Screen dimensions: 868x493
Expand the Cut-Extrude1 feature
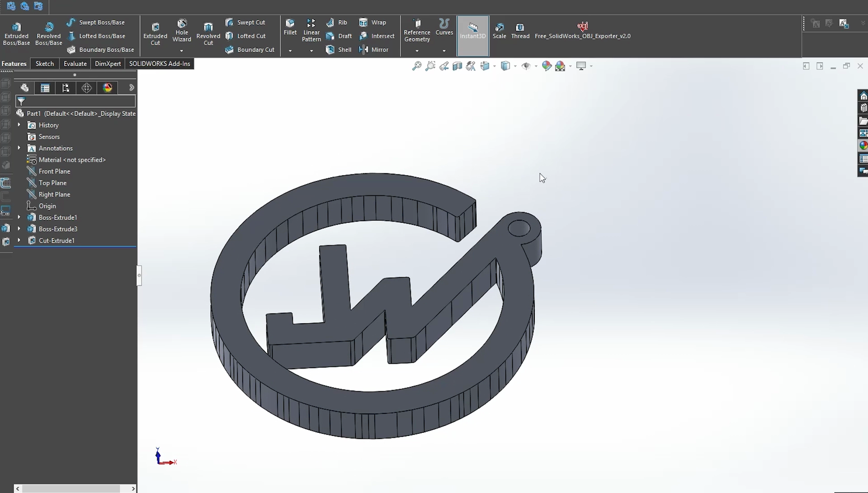(x=19, y=240)
